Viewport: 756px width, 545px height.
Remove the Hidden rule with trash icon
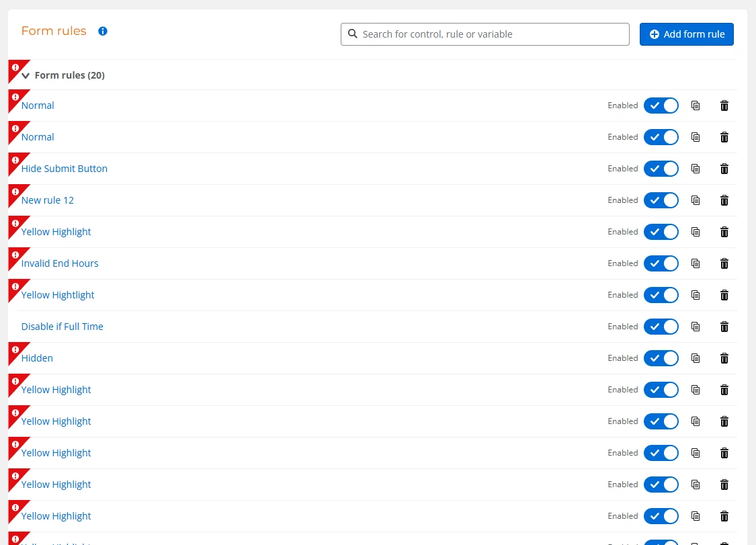point(724,358)
